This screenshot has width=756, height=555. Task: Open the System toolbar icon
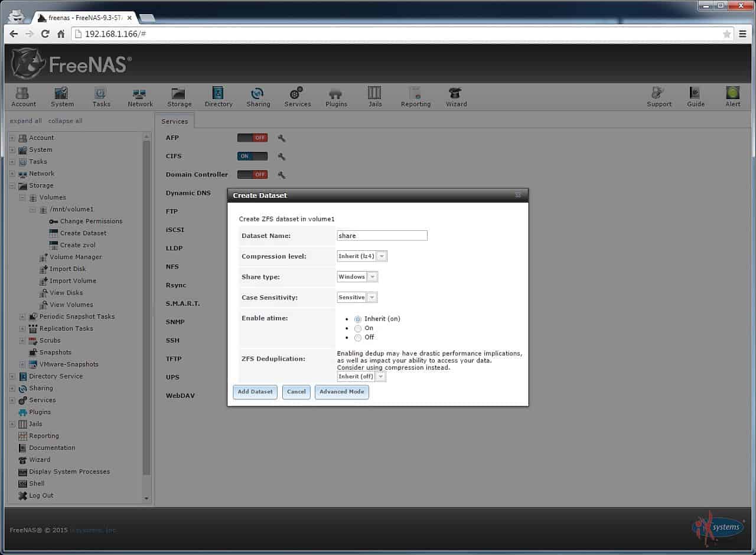pos(62,97)
